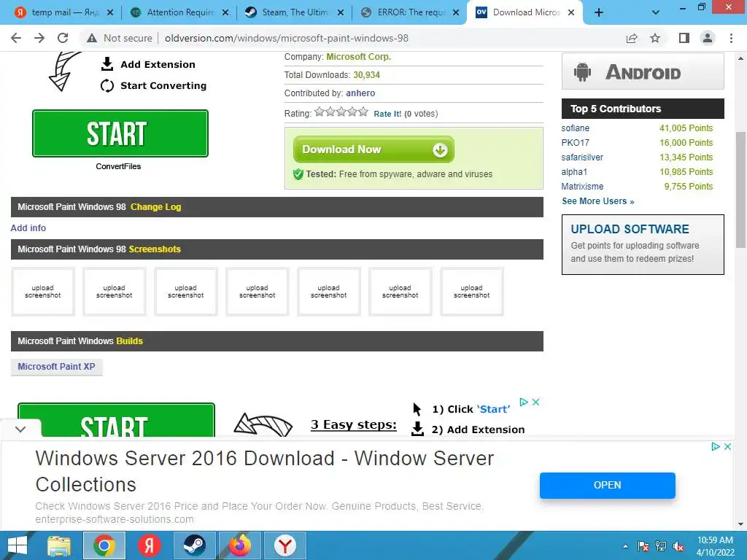
Task: Collapse the bottom ad with chevron
Action: coord(20,429)
